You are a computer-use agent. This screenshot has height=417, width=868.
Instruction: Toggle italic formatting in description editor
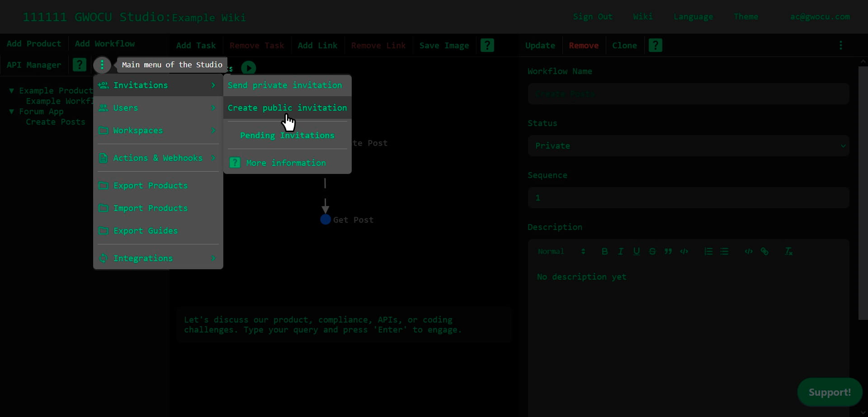621,251
